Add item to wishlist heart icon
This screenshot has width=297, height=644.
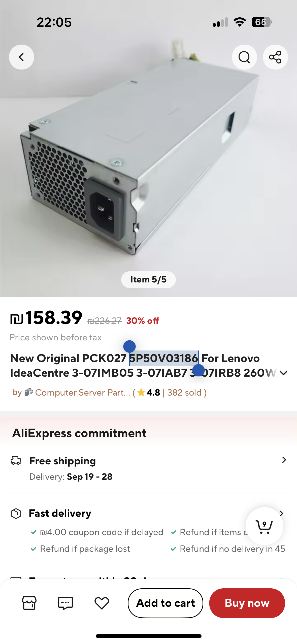tap(102, 603)
